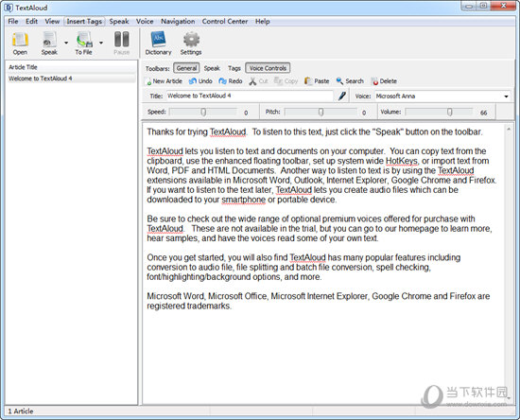520x420 pixels.
Task: Click the Speak toolbar icon
Action: [x=49, y=40]
